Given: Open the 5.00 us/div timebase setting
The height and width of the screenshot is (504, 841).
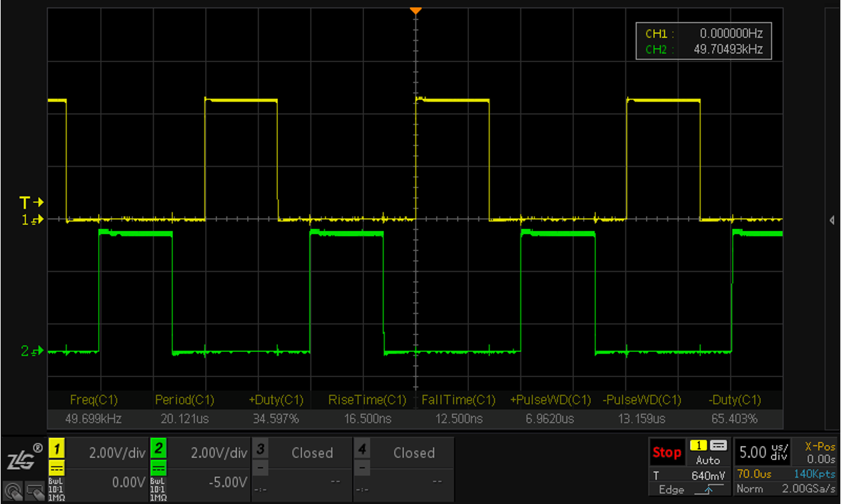Looking at the screenshot, I should point(760,452).
